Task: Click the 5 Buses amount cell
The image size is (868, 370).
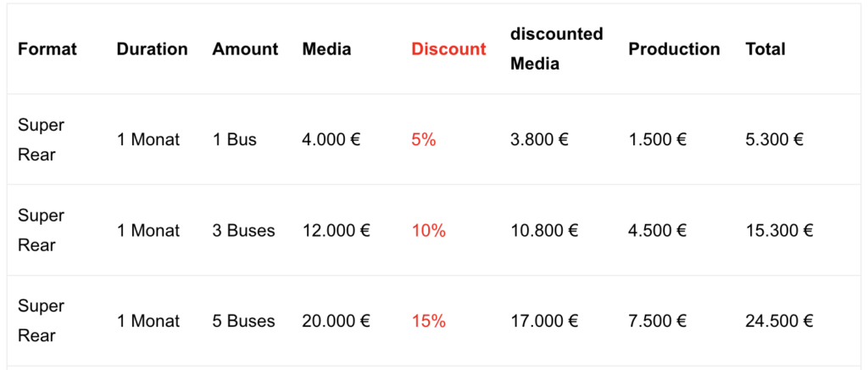Action: (x=244, y=321)
